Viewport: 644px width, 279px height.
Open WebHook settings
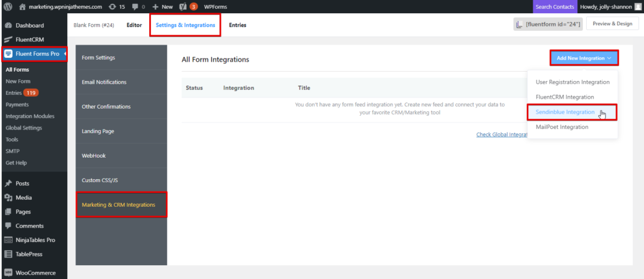(121, 156)
